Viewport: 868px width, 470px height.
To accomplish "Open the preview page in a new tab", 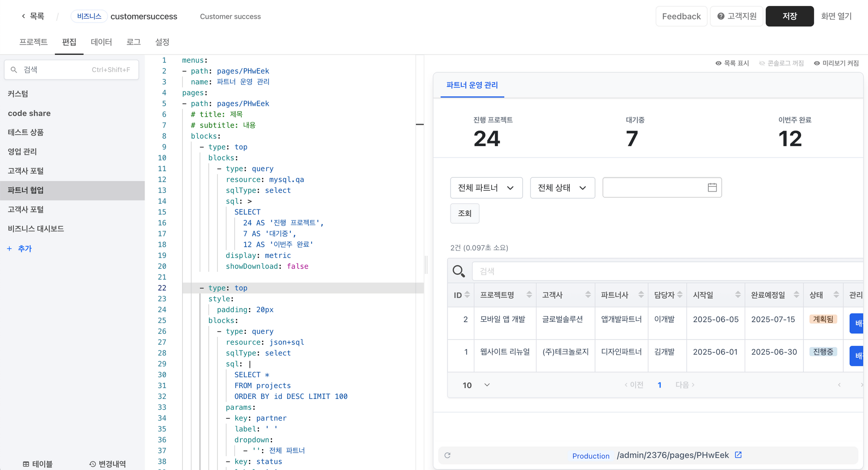I will (738, 455).
